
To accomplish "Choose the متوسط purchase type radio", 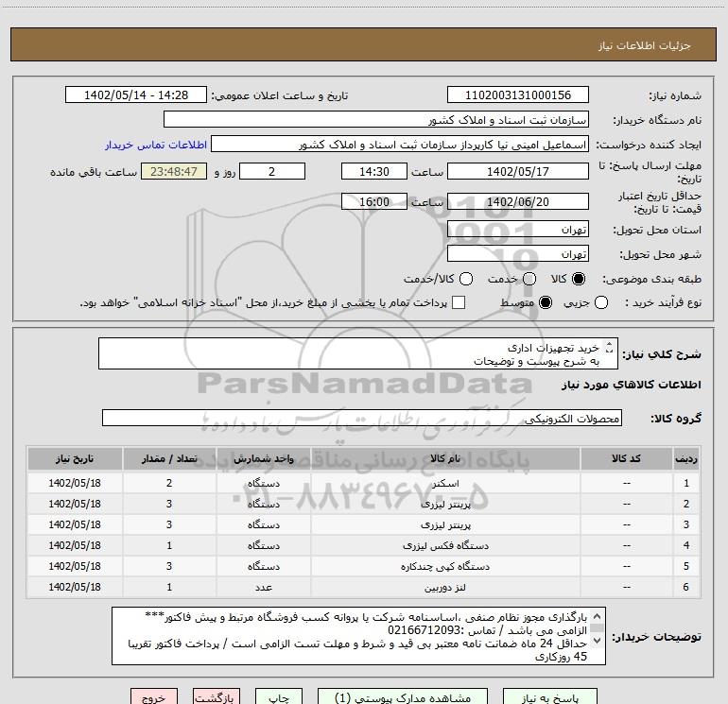I will pyautogui.click(x=546, y=303).
